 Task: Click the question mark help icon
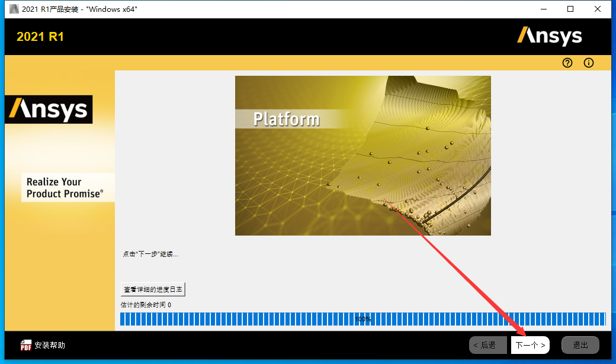click(567, 63)
